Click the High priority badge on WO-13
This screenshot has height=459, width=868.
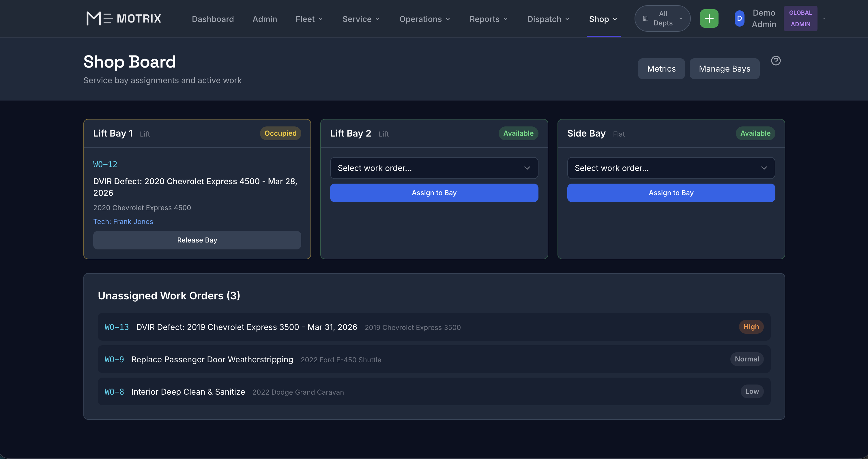[751, 326]
